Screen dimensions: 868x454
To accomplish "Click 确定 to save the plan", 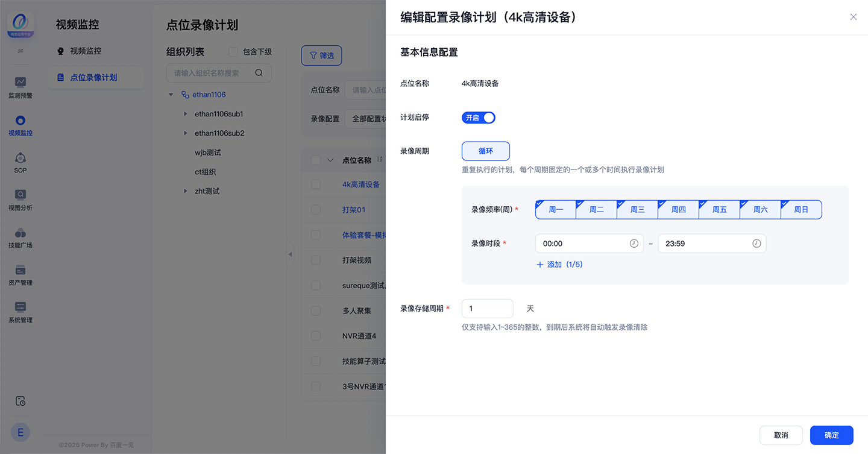I will tap(832, 435).
